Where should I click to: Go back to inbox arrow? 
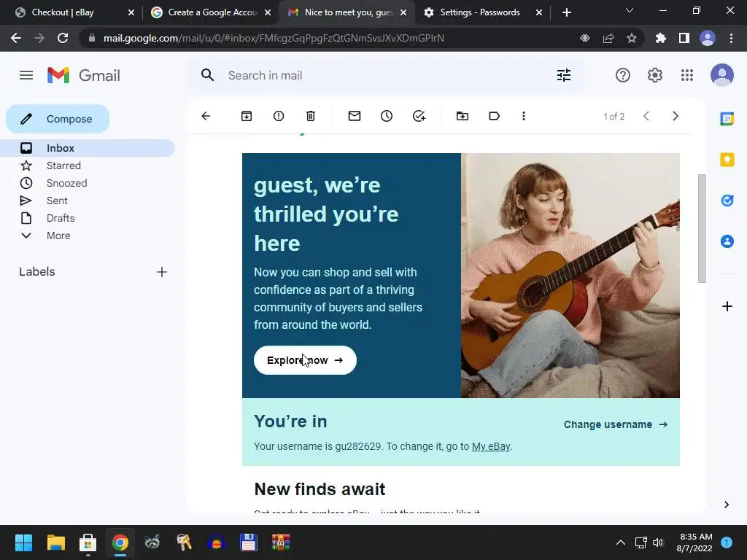click(206, 116)
